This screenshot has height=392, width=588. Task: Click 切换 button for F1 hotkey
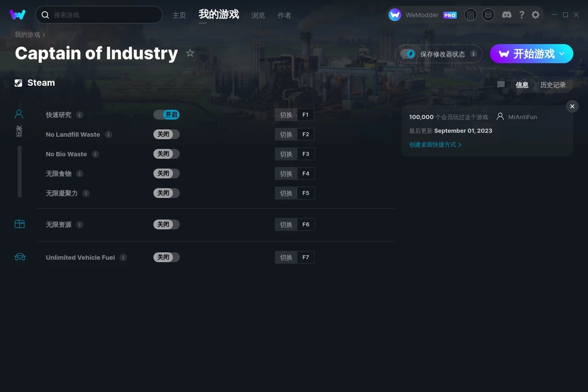point(286,115)
